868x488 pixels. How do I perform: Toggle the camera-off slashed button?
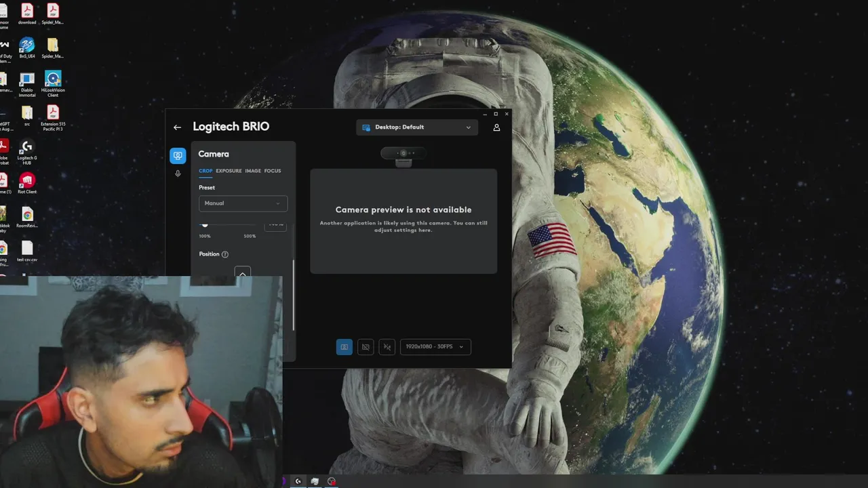click(x=366, y=347)
